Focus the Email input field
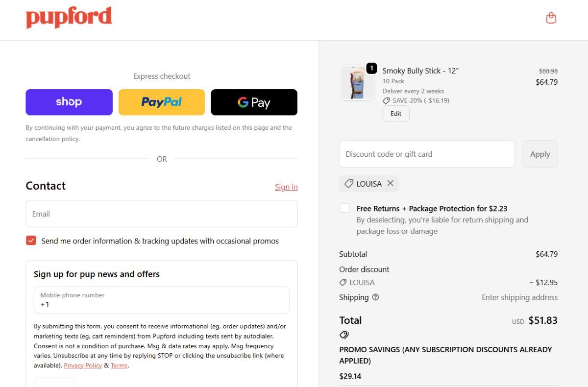This screenshot has width=588, height=387. (162, 214)
